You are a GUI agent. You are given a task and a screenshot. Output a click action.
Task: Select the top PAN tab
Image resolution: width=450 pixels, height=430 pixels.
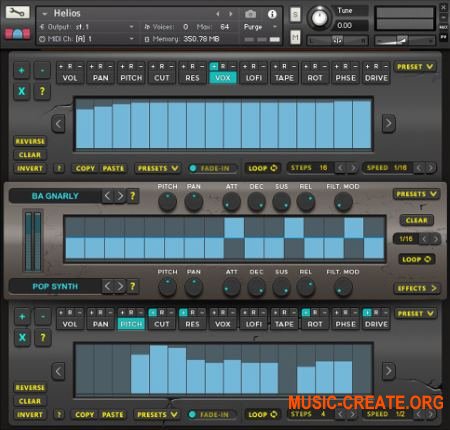click(x=100, y=78)
